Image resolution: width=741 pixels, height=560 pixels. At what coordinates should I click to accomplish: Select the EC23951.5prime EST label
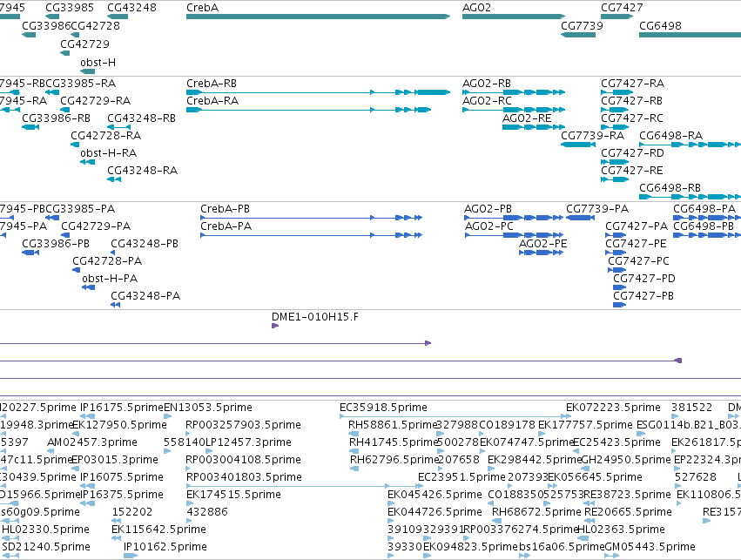(x=461, y=476)
